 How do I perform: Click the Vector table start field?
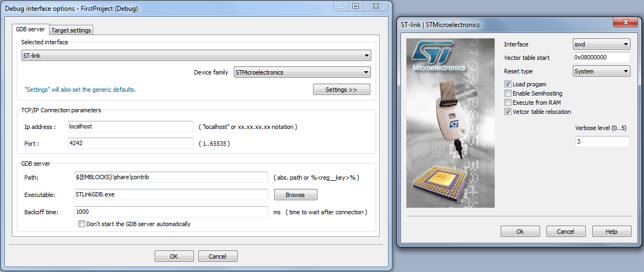pos(601,57)
